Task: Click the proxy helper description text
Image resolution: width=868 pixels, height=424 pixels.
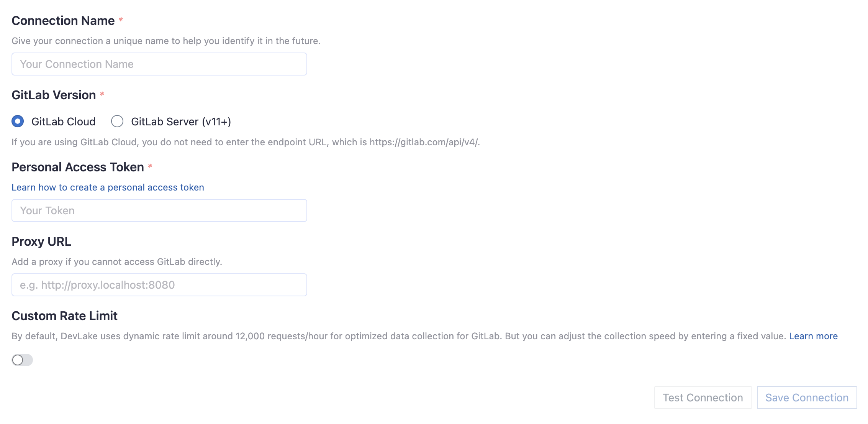Action: click(117, 261)
